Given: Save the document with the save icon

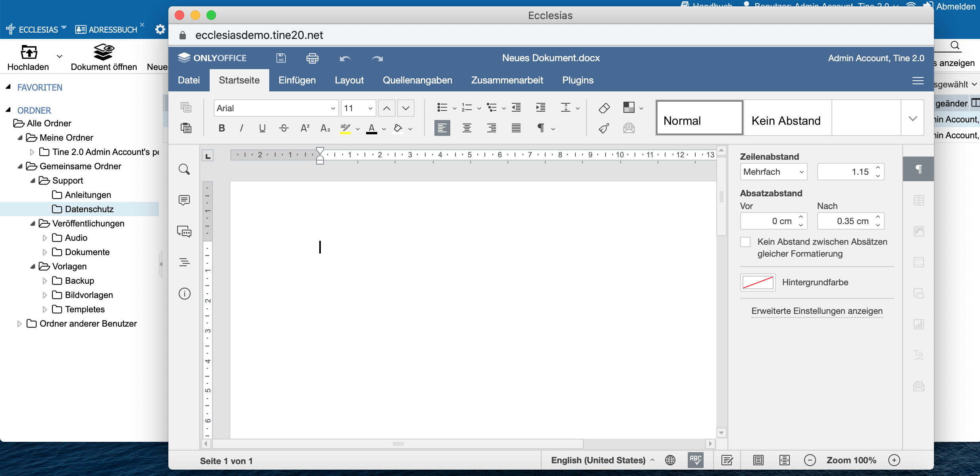Looking at the screenshot, I should (281, 58).
